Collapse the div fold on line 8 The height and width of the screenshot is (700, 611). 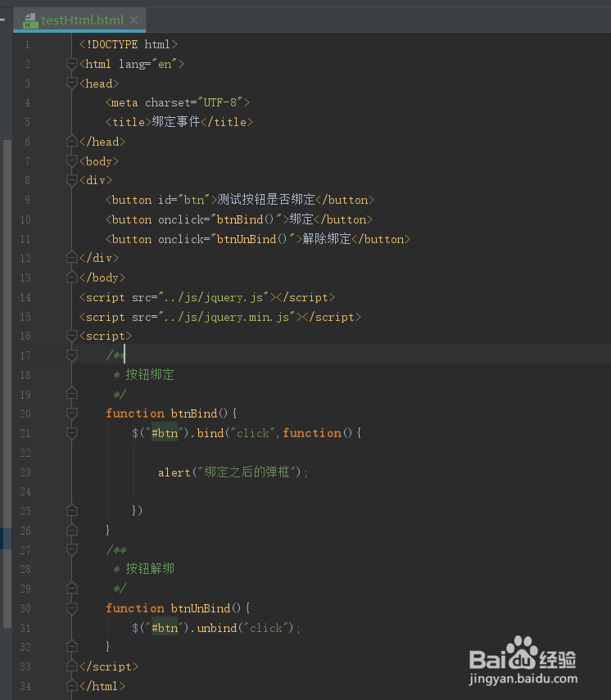pos(71,180)
